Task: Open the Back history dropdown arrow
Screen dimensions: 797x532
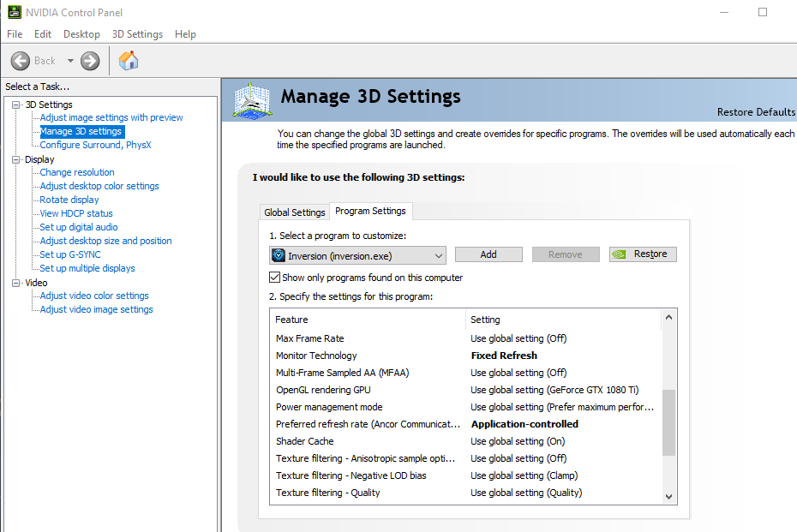Action: tap(70, 61)
